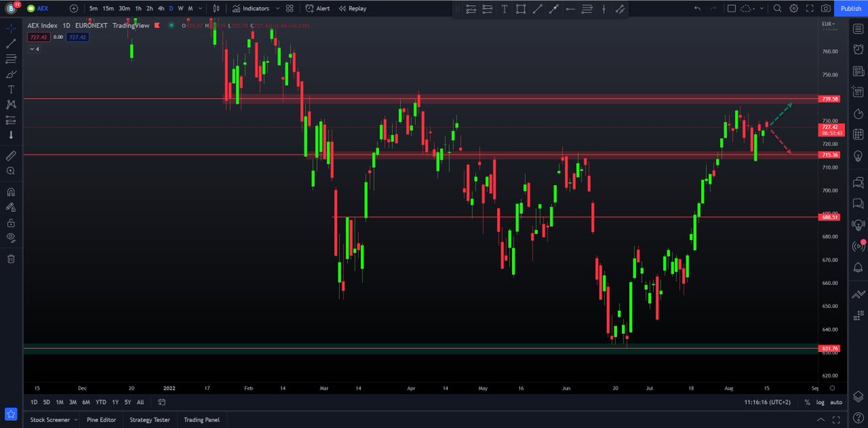This screenshot has width=868, height=428.
Task: Redo the chart action
Action: [x=713, y=9]
